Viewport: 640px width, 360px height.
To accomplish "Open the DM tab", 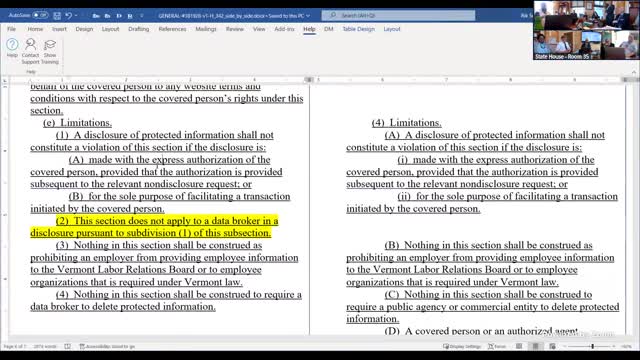I will [329, 29].
